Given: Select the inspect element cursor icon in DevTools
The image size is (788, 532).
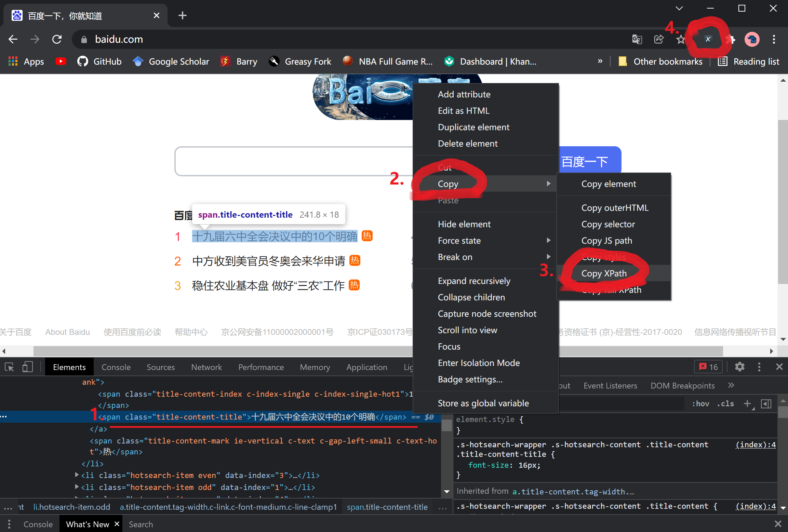Looking at the screenshot, I should [9, 367].
